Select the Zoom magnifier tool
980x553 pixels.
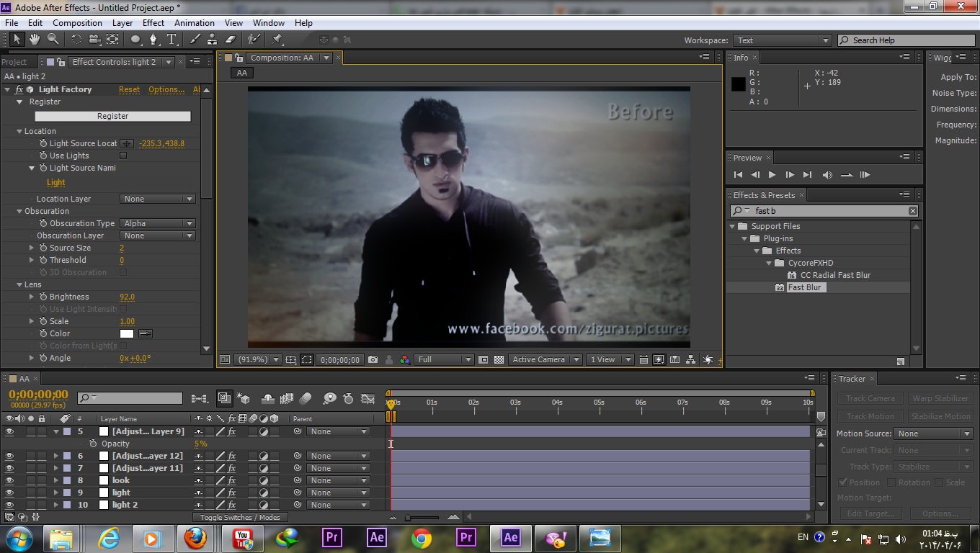(x=53, y=40)
